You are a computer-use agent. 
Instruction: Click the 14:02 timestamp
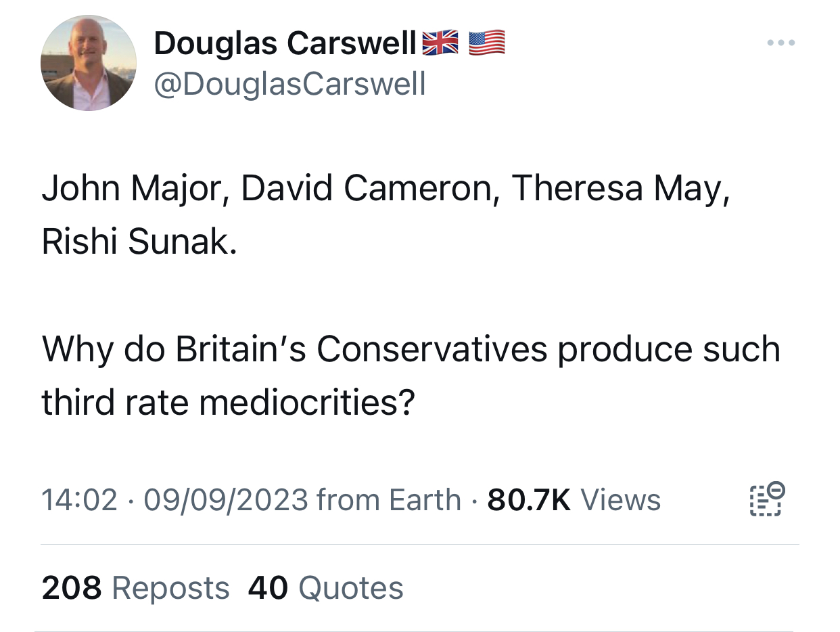(79, 500)
